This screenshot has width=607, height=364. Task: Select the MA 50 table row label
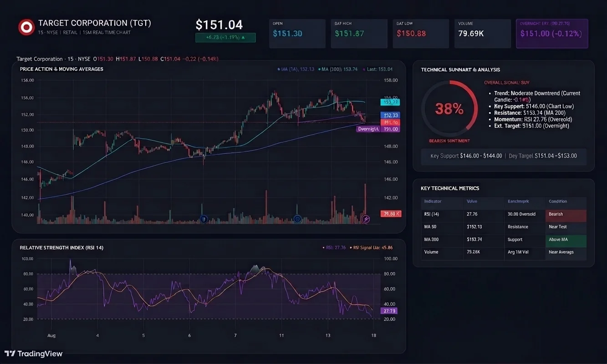(x=430, y=227)
